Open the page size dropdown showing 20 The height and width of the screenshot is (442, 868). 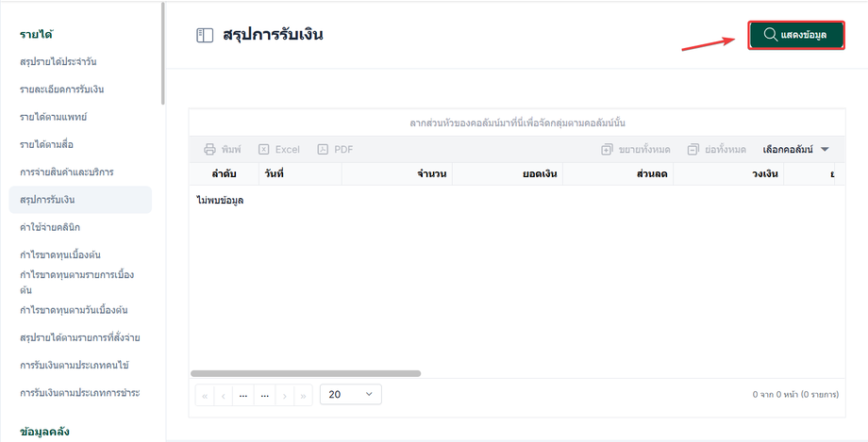(351, 395)
